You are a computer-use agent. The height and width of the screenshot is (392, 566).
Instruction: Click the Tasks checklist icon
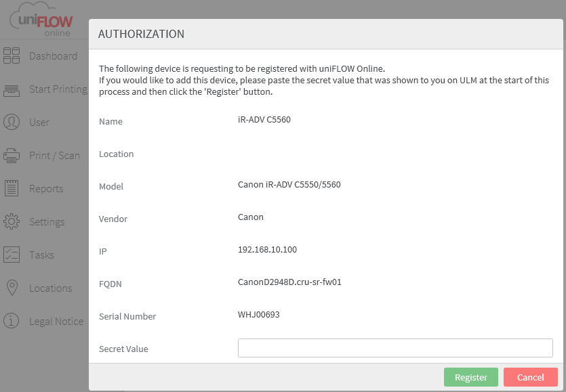click(x=12, y=255)
